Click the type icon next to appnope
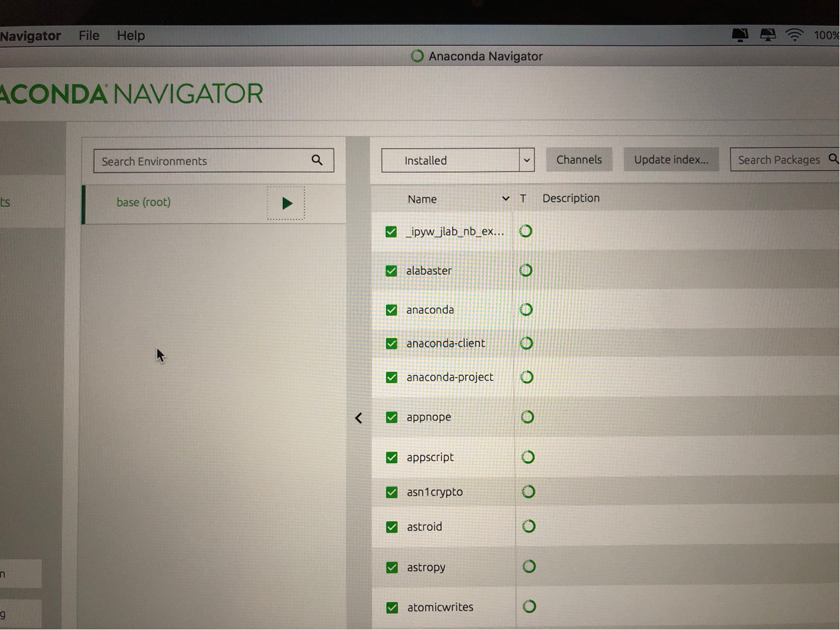 pos(527,417)
